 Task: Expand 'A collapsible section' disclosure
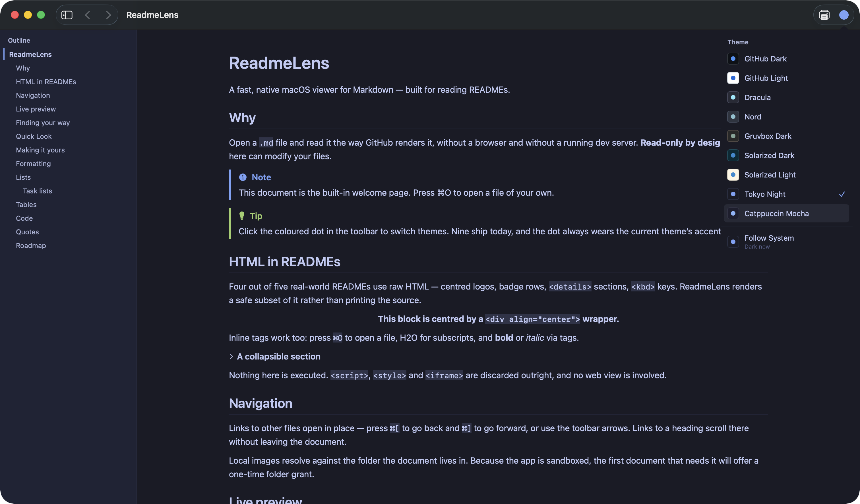point(231,357)
